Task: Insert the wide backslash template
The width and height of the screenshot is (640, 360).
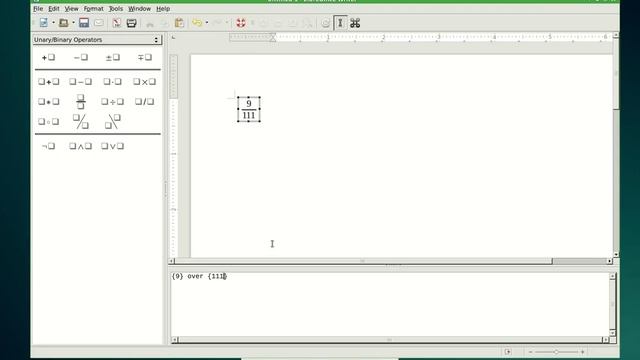Action: (x=113, y=122)
